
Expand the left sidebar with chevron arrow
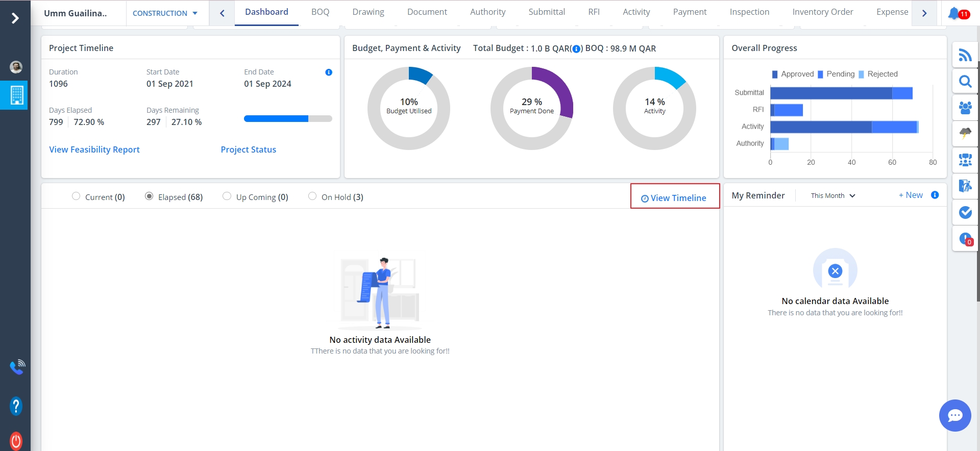[15, 18]
